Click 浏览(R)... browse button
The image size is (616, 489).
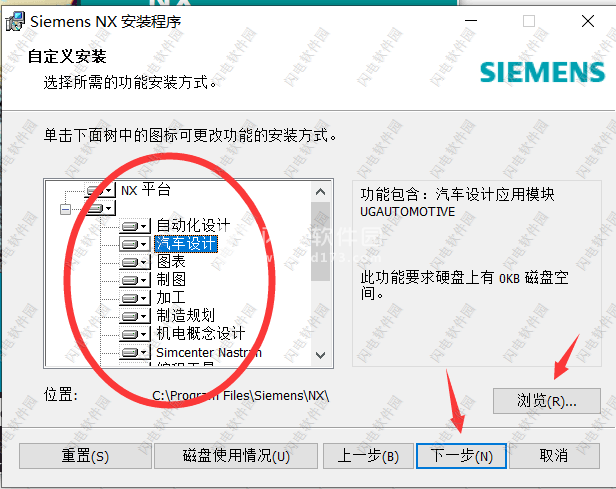546,401
